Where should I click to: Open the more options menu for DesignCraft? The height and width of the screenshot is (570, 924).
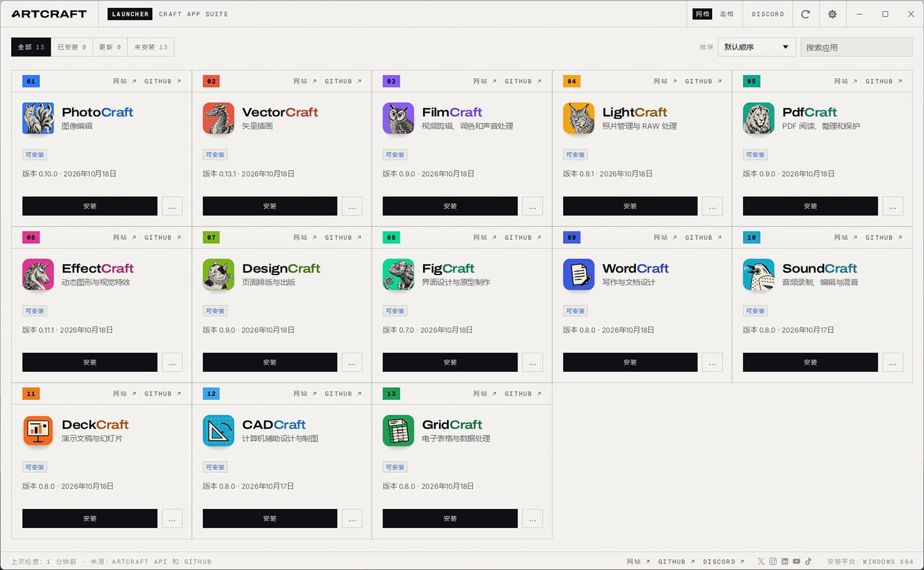click(352, 363)
